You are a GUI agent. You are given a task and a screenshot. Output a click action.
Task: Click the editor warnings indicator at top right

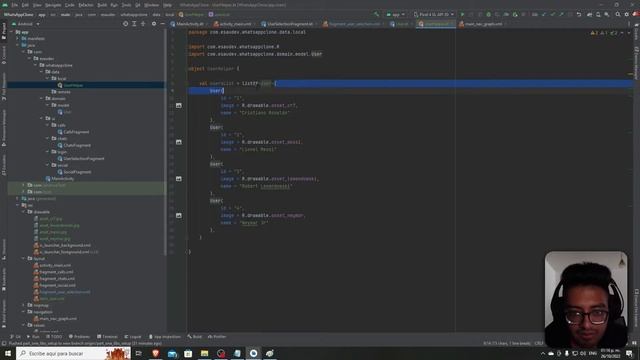click(x=604, y=33)
